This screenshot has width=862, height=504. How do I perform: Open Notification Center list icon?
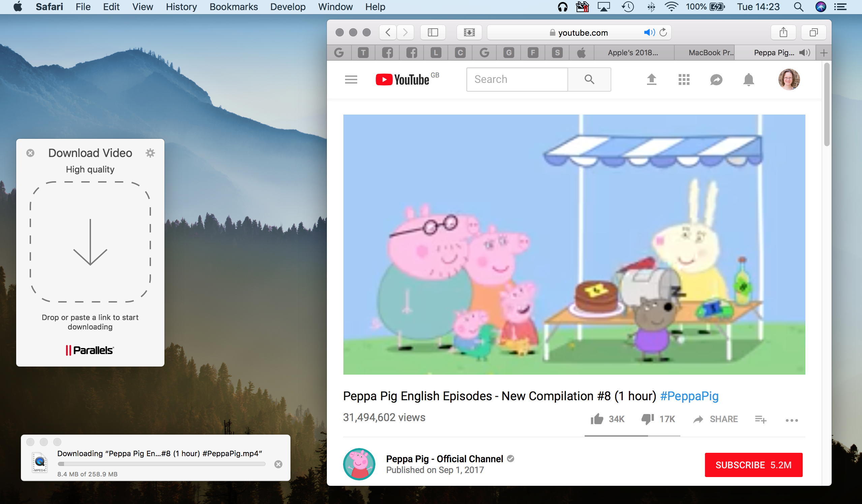tap(840, 7)
